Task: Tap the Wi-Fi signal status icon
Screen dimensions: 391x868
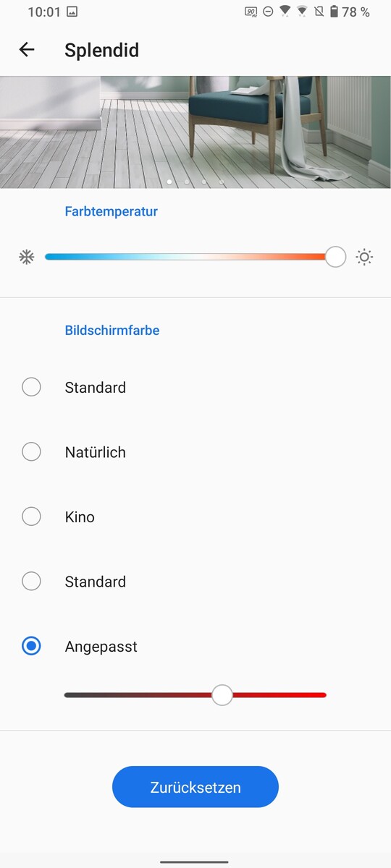Action: coord(285,12)
